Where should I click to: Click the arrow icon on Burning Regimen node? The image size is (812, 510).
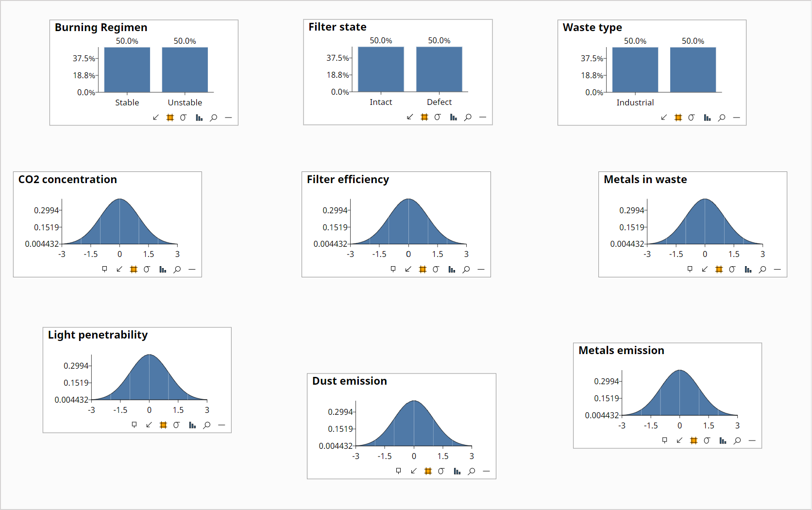tap(156, 118)
